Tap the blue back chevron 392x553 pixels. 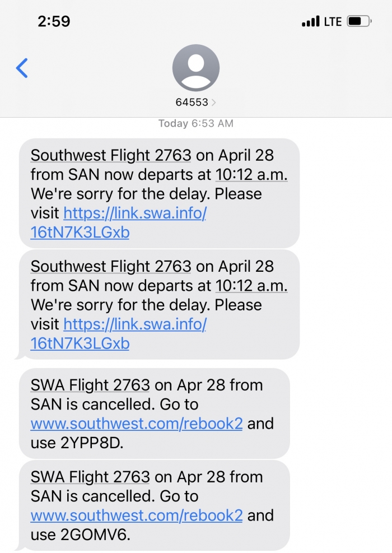(22, 68)
